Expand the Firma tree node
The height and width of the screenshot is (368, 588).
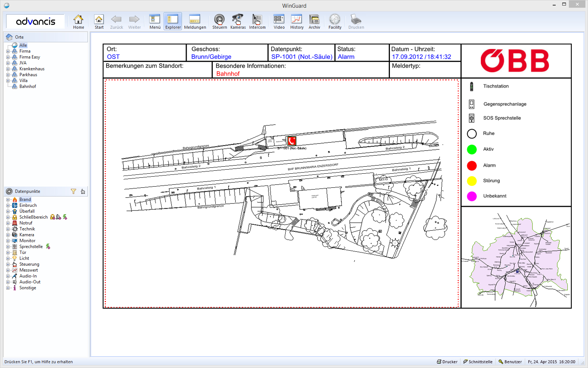8,51
